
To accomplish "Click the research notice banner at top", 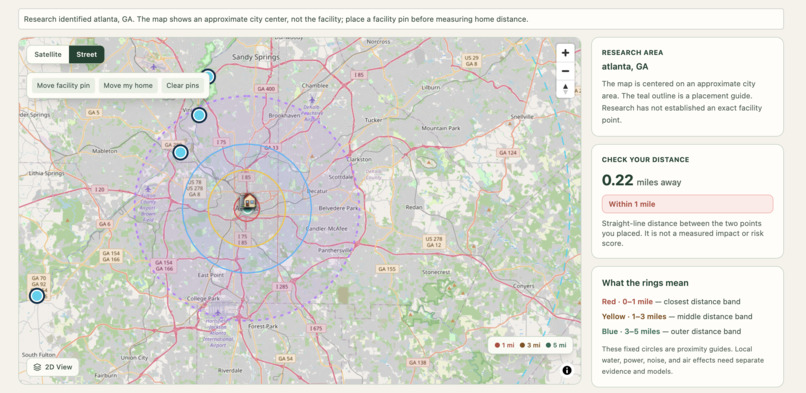I will point(401,19).
